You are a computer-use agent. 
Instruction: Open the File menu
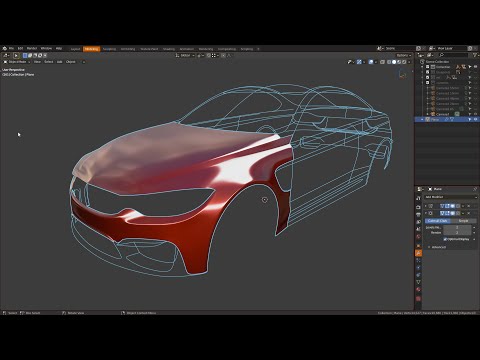[x=11, y=49]
